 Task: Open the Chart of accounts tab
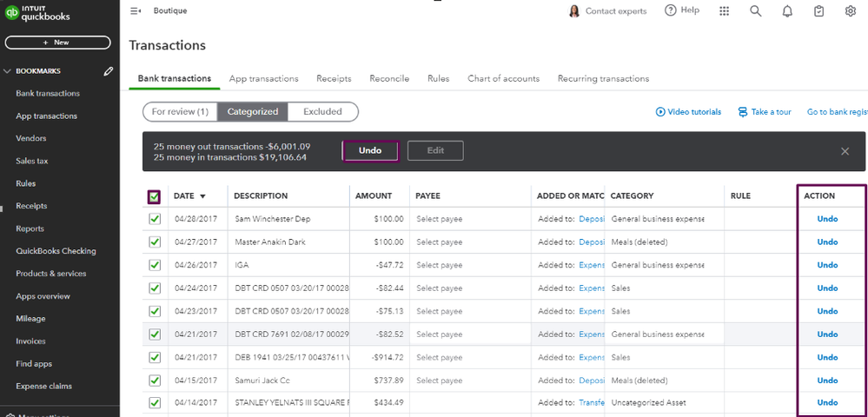point(503,78)
